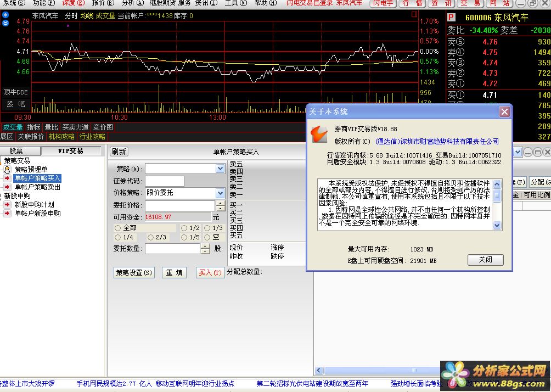Viewport: 551px width, 392px height.
Task: Click the license text scrollbar thumb
Action: click(497, 195)
